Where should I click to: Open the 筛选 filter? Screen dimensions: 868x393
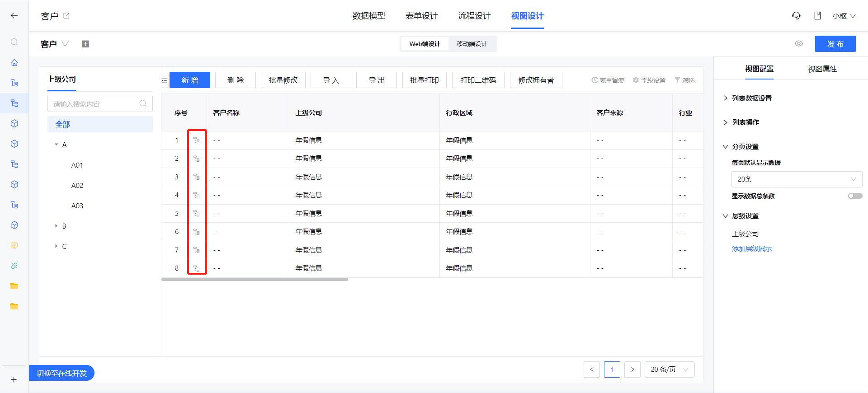[x=684, y=80]
